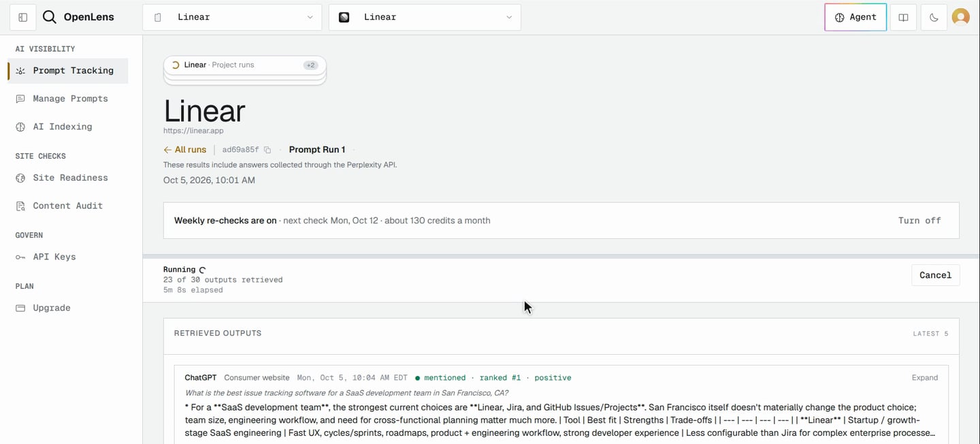Viewport: 980px width, 444px height.
Task: Click the Site Readiness icon
Action: [20, 178]
